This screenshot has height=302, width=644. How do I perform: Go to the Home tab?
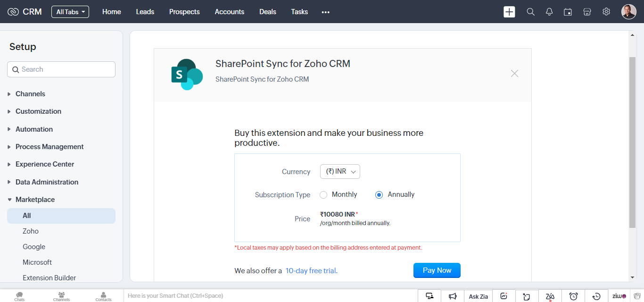click(112, 12)
